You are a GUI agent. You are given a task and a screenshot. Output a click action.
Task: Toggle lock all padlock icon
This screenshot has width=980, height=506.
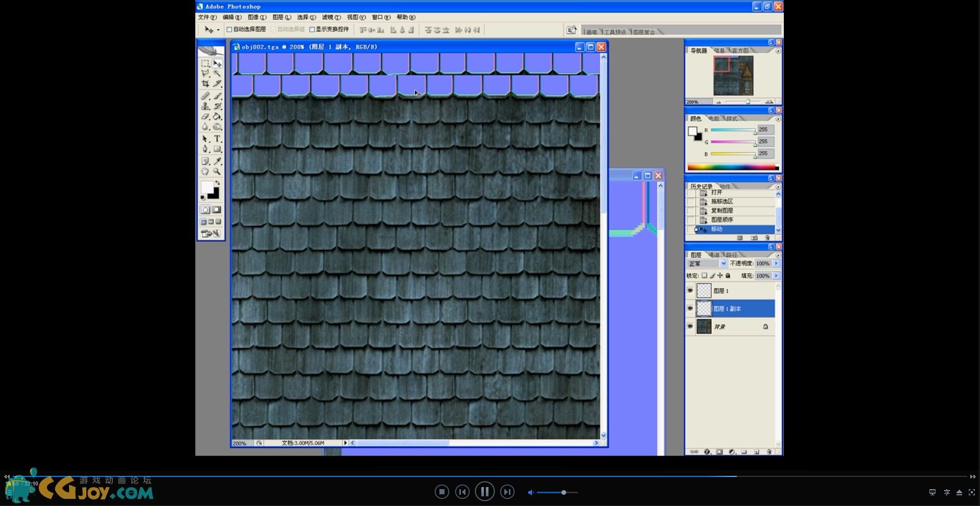pyautogui.click(x=728, y=276)
